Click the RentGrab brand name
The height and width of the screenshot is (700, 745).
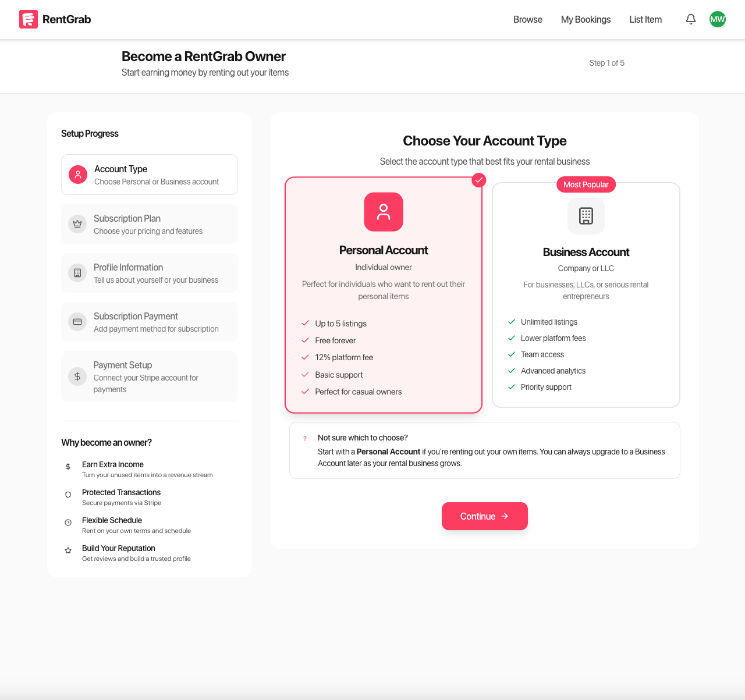tap(67, 19)
